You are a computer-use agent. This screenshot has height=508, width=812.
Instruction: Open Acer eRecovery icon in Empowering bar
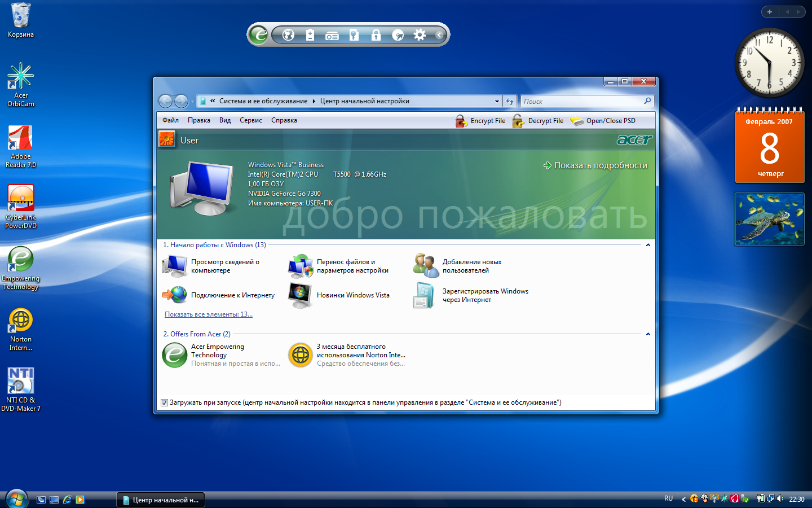click(398, 35)
